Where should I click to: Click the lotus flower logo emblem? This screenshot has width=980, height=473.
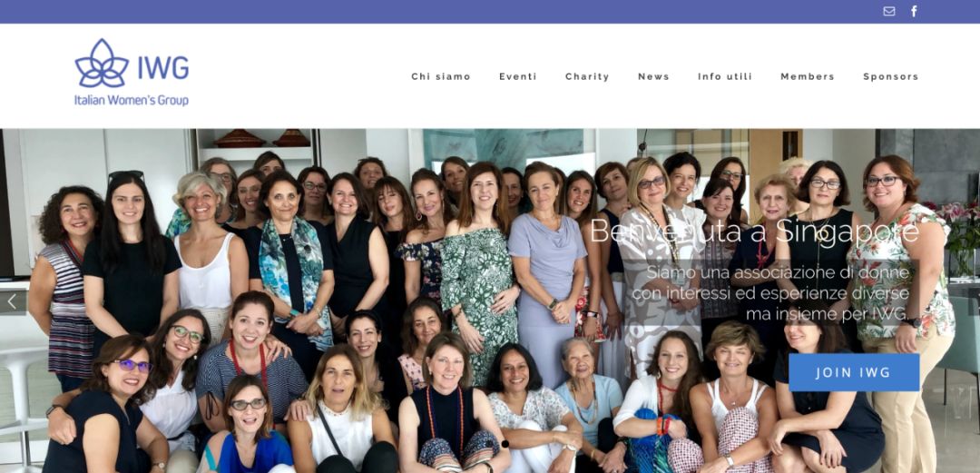pos(102,64)
